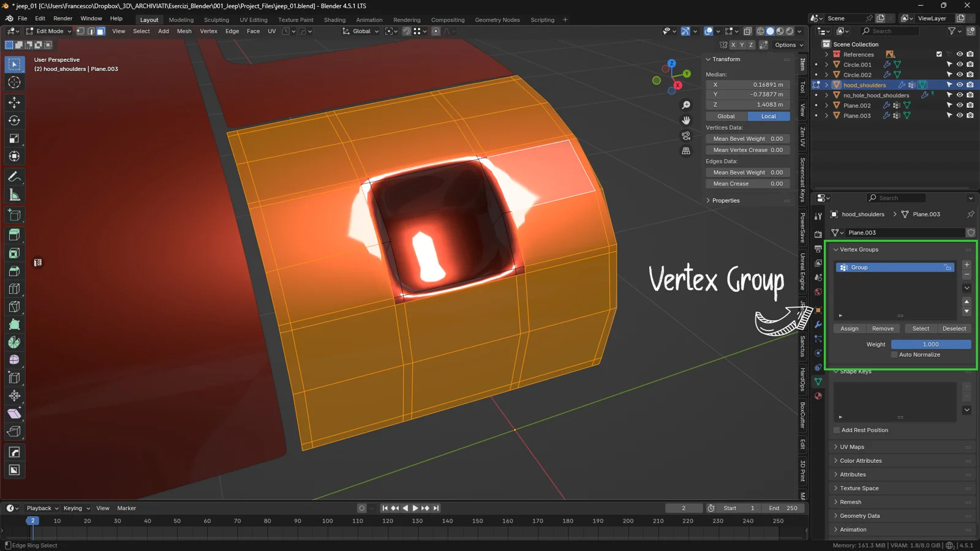Click Mean Vertex Crease slider
This screenshot has width=980, height=551.
tap(748, 150)
